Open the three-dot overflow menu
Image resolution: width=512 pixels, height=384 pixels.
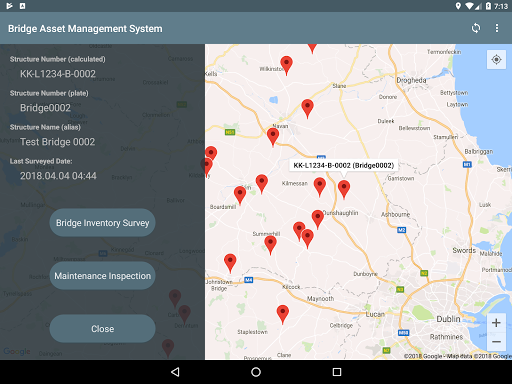click(x=497, y=28)
